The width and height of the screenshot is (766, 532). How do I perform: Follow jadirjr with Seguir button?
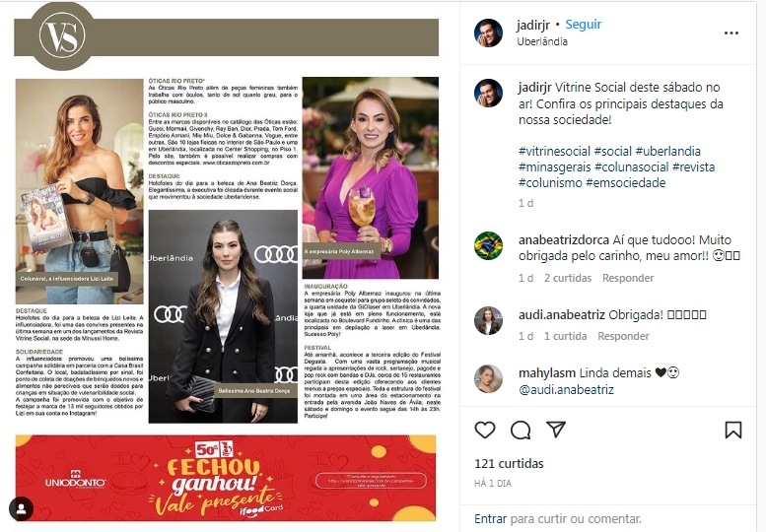pyautogui.click(x=584, y=25)
